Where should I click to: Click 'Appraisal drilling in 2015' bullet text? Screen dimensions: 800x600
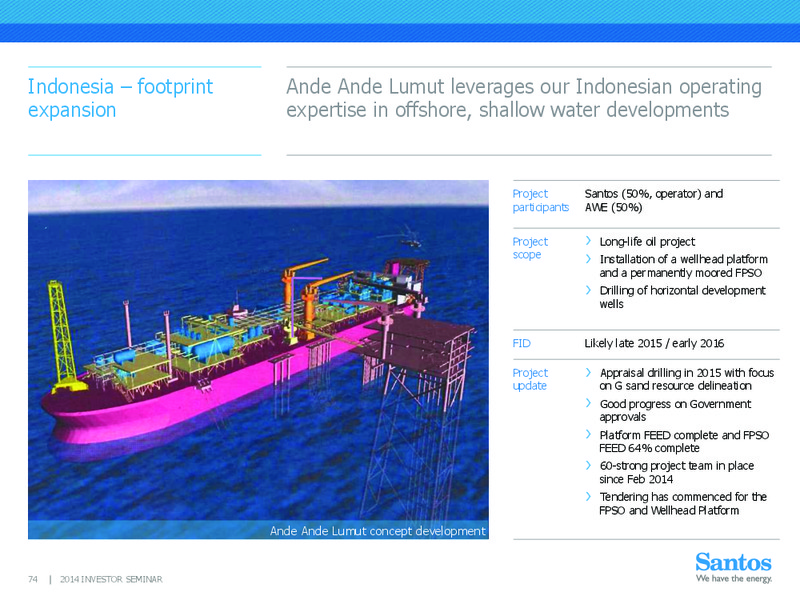point(687,379)
